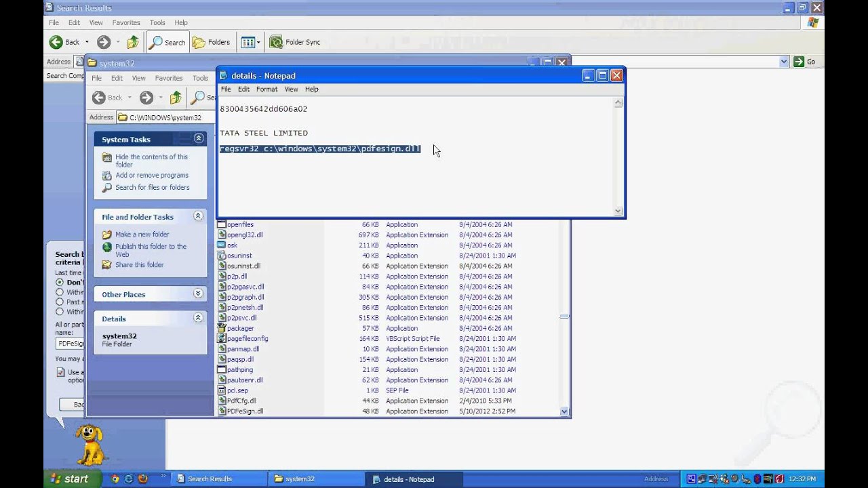The height and width of the screenshot is (488, 868).
Task: Click system32 file list scroll-down arrow
Action: point(564,411)
